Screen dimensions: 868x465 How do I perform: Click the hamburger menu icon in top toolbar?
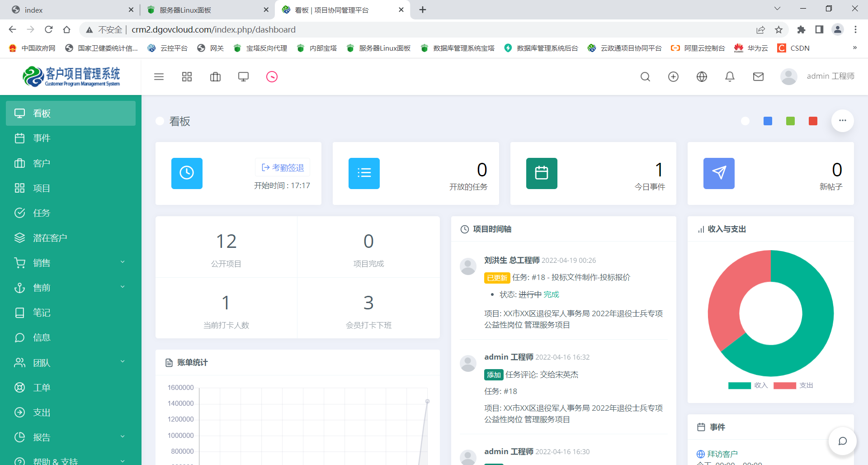[159, 77]
